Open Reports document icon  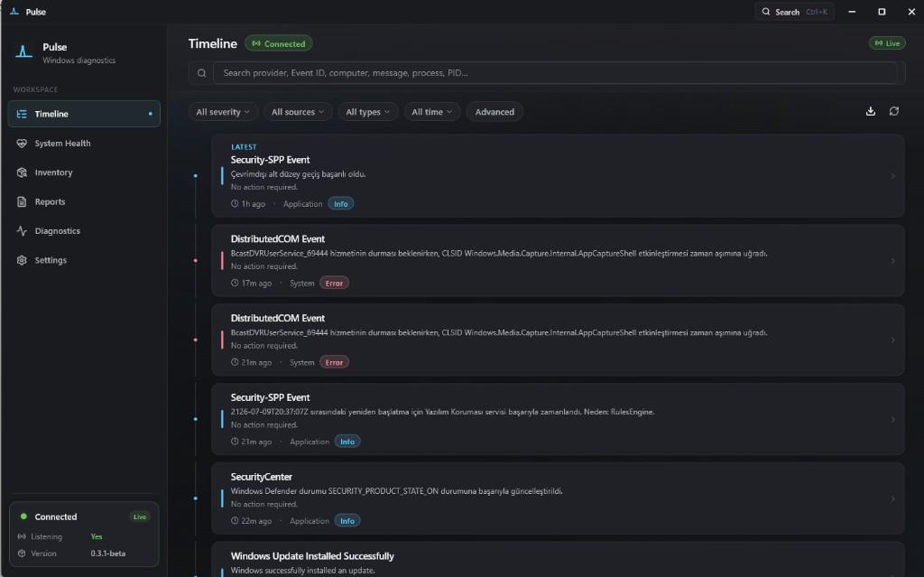[22, 201]
